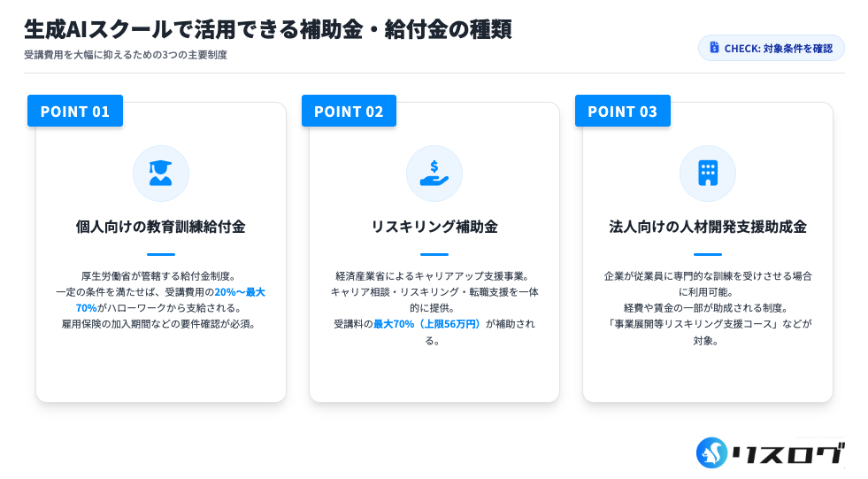Click the highlighted 最大70%（上限56万円） text
Image resolution: width=868 pixels, height=479 pixels.
click(x=427, y=324)
